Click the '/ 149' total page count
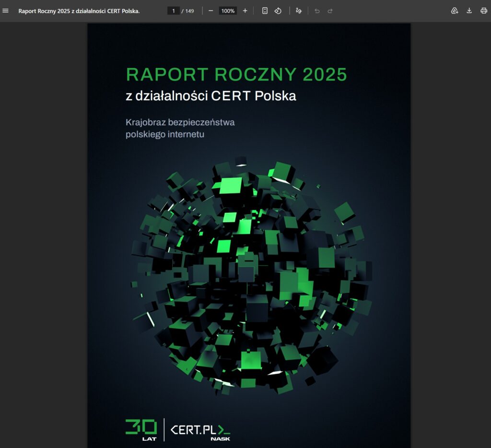The width and height of the screenshot is (491, 448). point(188,11)
